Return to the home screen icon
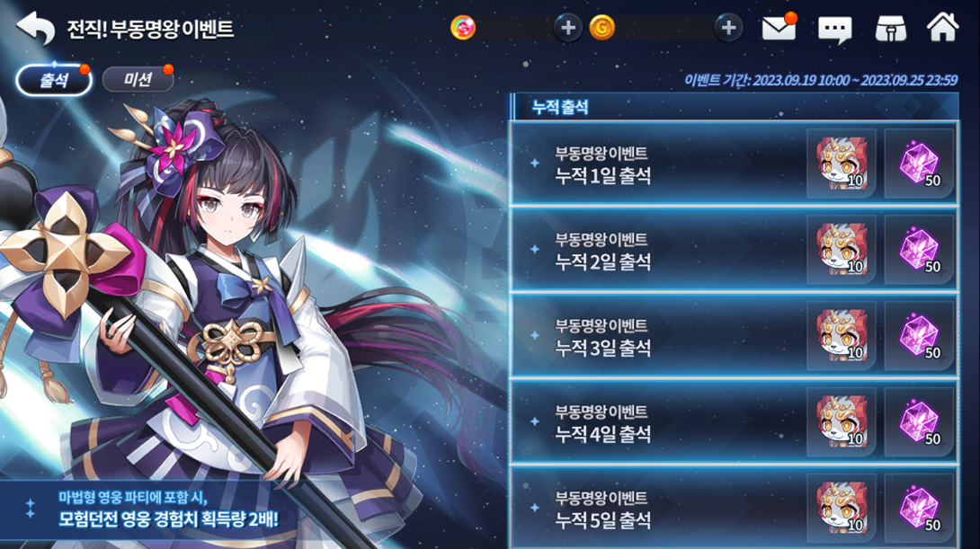The height and width of the screenshot is (549, 980). click(x=942, y=28)
